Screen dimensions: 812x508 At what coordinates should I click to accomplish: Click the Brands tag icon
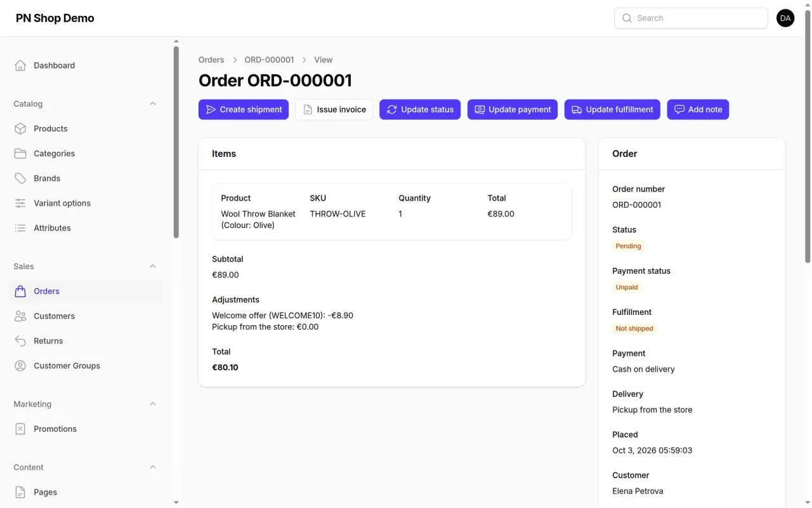pos(20,178)
